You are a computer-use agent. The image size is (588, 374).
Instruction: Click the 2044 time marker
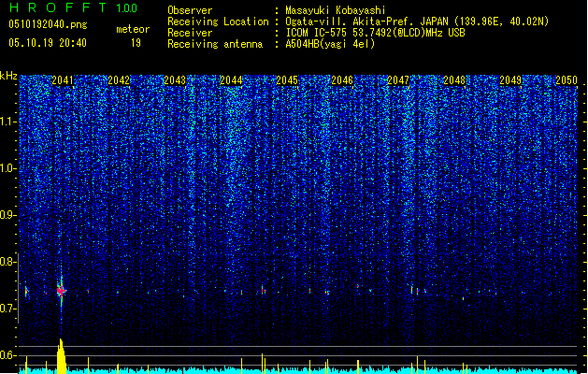[x=231, y=80]
